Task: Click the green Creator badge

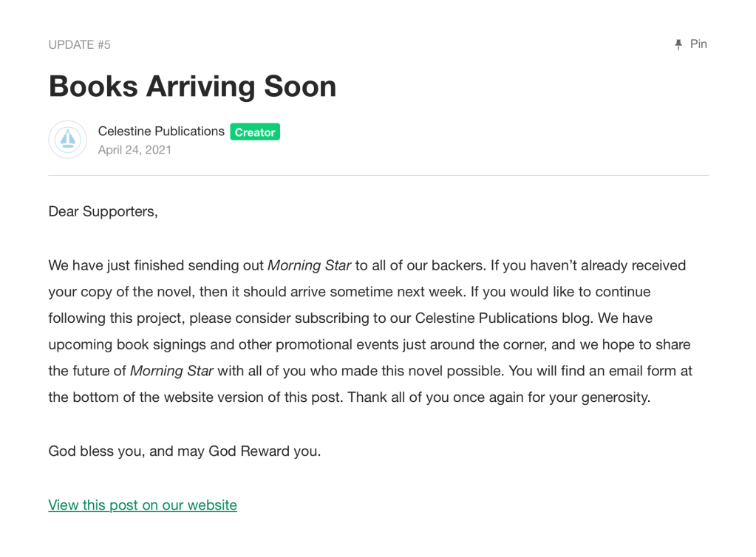Action: coord(255,132)
